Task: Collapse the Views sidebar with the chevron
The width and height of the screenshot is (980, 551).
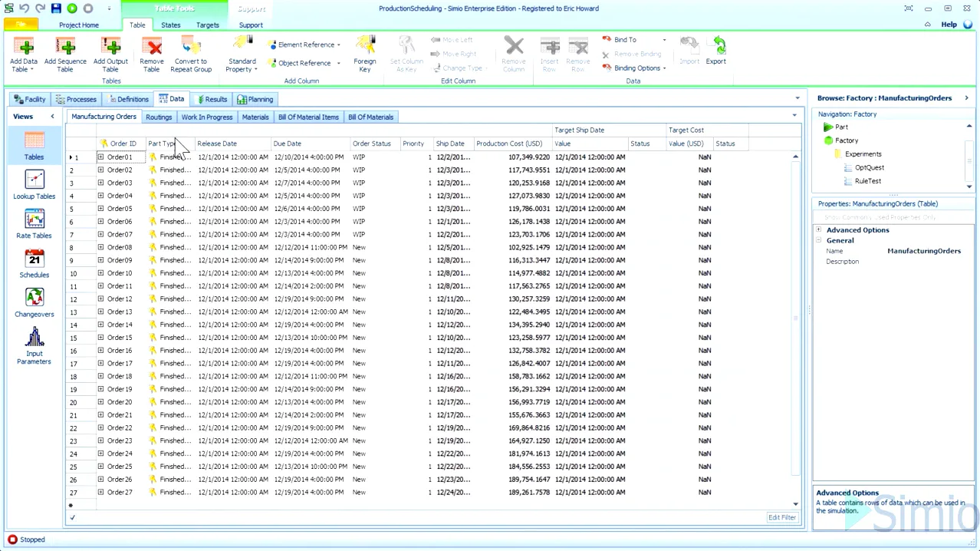Action: click(52, 117)
